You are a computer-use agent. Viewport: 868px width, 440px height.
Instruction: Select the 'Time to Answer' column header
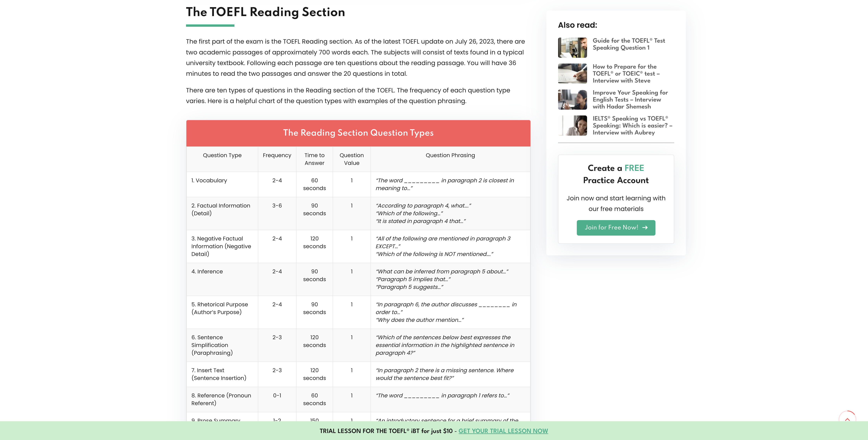pos(314,159)
